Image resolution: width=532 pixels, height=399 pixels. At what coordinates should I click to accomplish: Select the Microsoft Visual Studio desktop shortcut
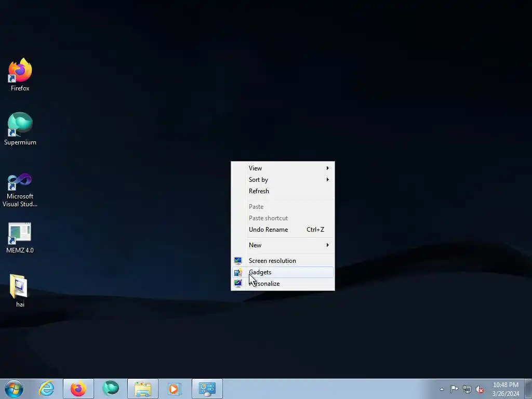[x=20, y=190]
